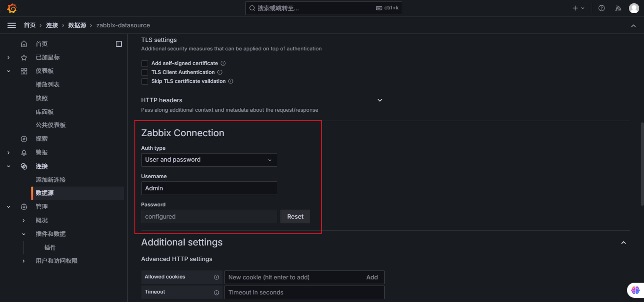Click info icon beside Allowed cookies

217,277
